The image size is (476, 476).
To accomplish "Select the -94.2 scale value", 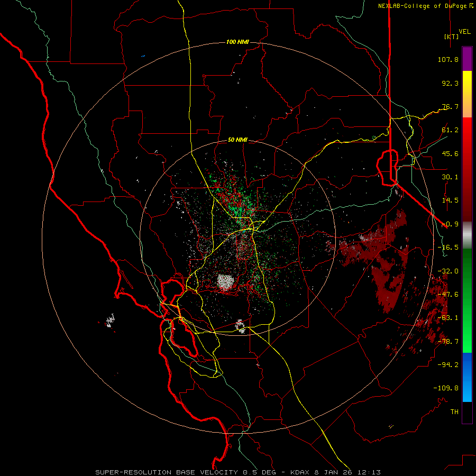I will (448, 364).
